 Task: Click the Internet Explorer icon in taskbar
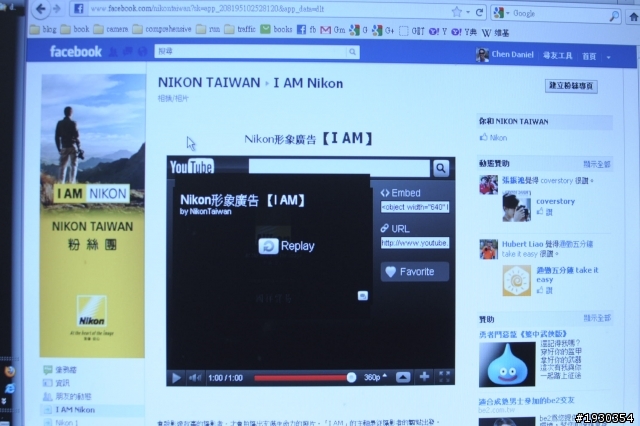[9, 388]
